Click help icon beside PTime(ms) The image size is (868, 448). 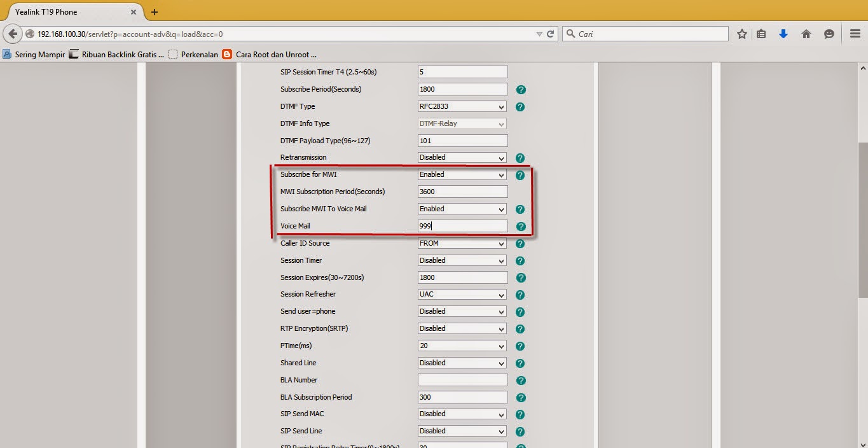[x=520, y=347]
